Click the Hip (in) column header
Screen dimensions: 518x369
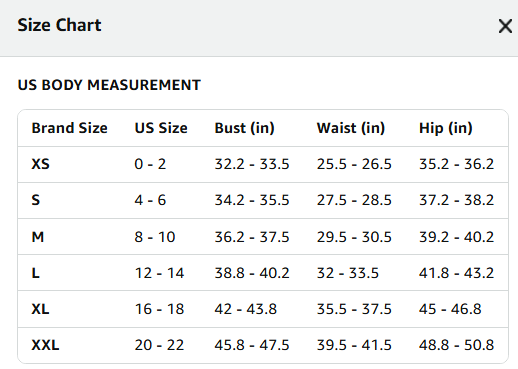tap(446, 128)
